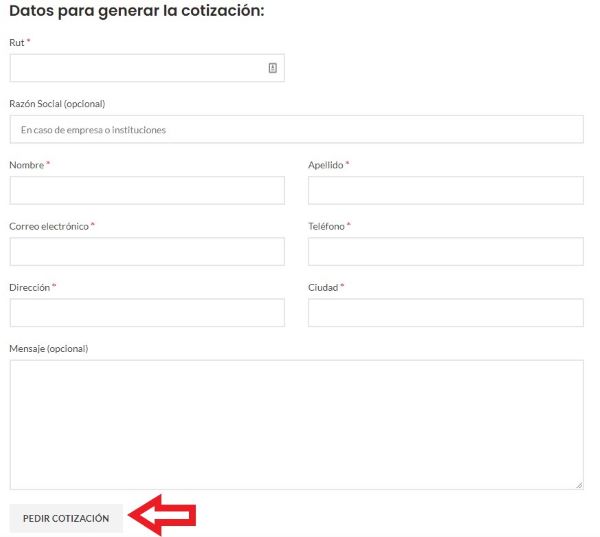Click the Mensaje (opcional) label
The width and height of the screenshot is (600, 537).
(49, 349)
